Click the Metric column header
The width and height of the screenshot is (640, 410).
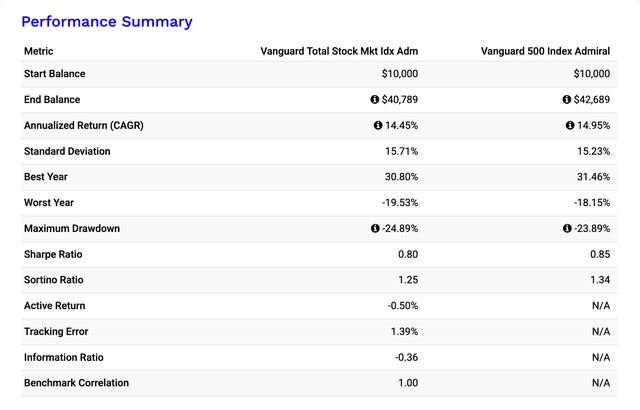pos(39,51)
